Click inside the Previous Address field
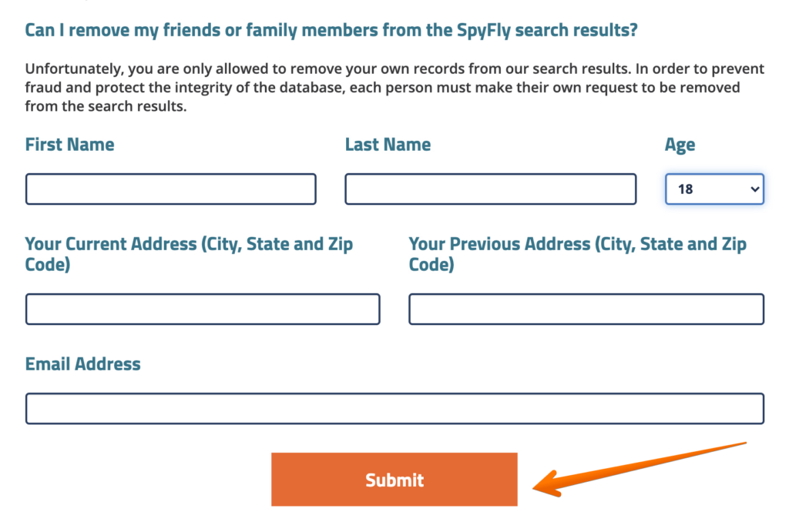 586,309
